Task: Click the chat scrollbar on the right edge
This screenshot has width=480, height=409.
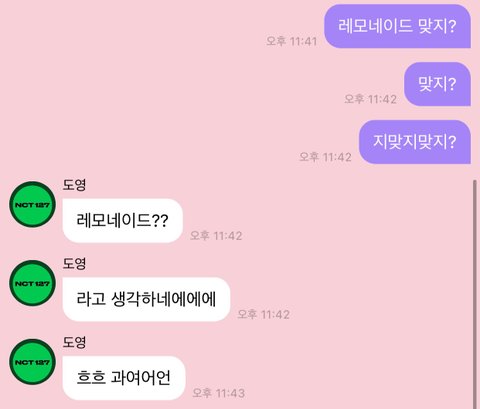Action: (x=475, y=294)
